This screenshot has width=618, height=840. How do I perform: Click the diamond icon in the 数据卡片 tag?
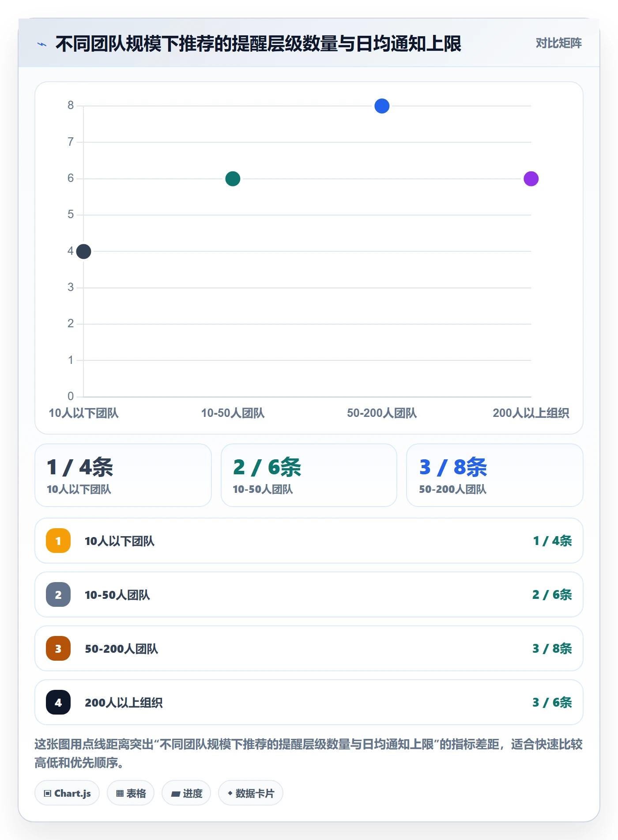(x=230, y=793)
